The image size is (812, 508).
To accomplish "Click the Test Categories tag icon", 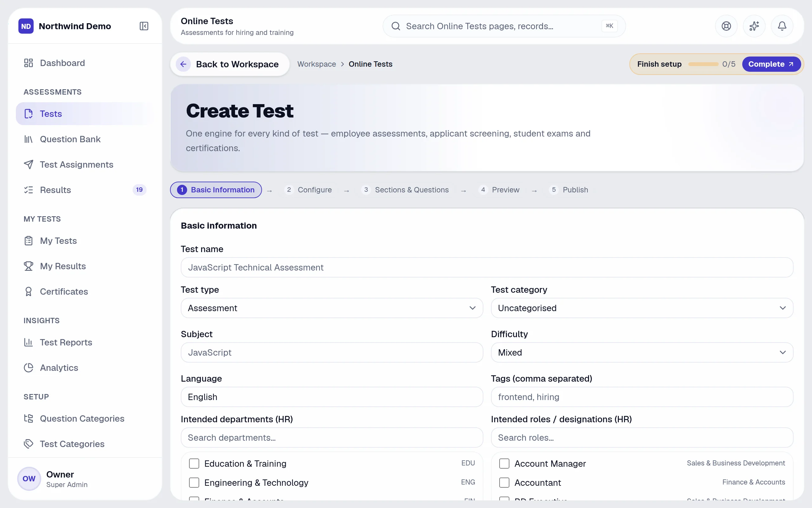I will coord(29,444).
